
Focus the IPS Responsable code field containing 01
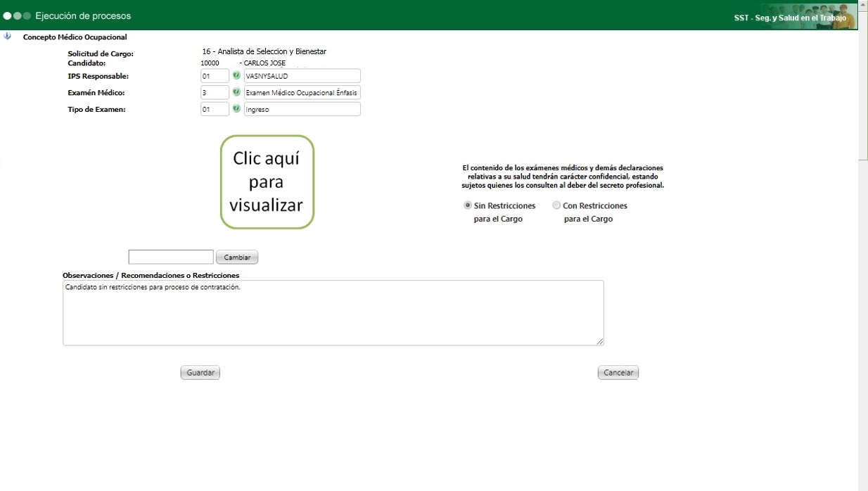pyautogui.click(x=215, y=75)
